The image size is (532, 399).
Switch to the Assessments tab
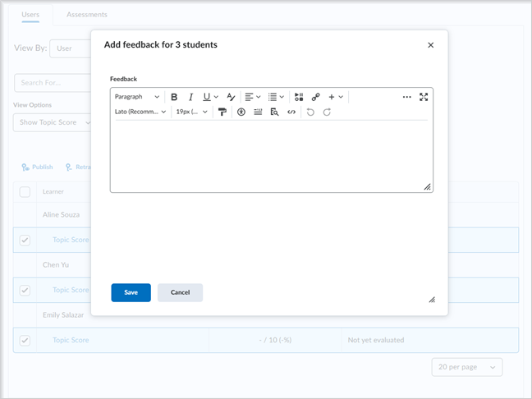(87, 15)
